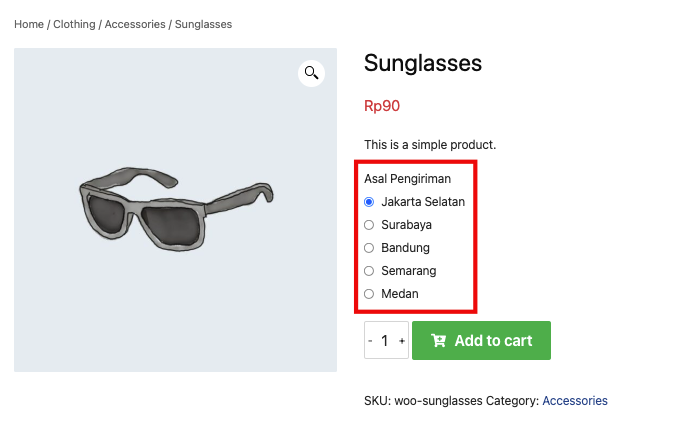Click the magnifier zoom icon on product image
Screen dimensions: 688x428
point(312,72)
